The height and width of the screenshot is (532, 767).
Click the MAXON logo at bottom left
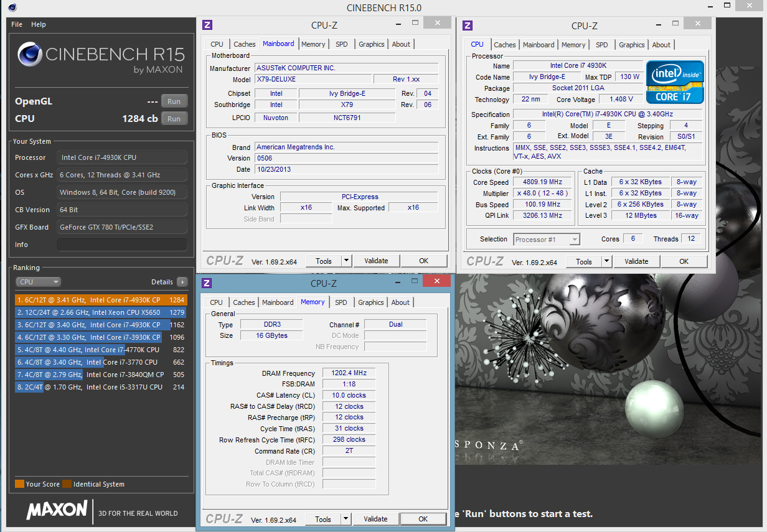(x=57, y=510)
